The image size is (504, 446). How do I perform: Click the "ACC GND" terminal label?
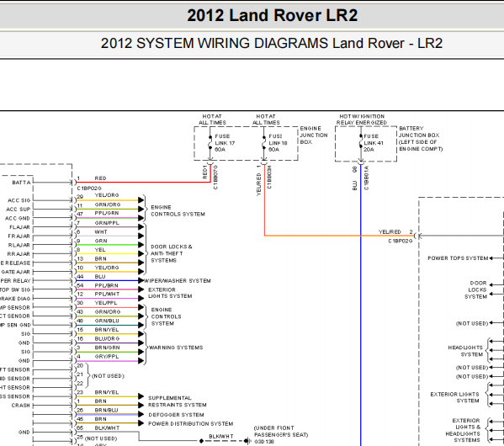(18, 218)
